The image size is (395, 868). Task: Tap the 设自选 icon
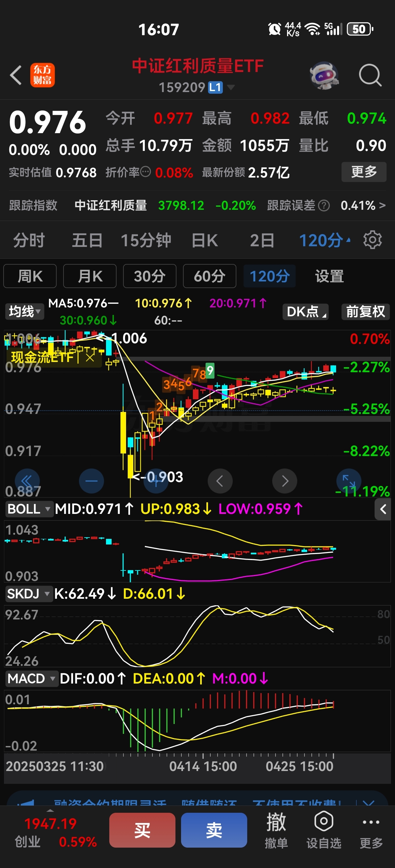coord(324,830)
